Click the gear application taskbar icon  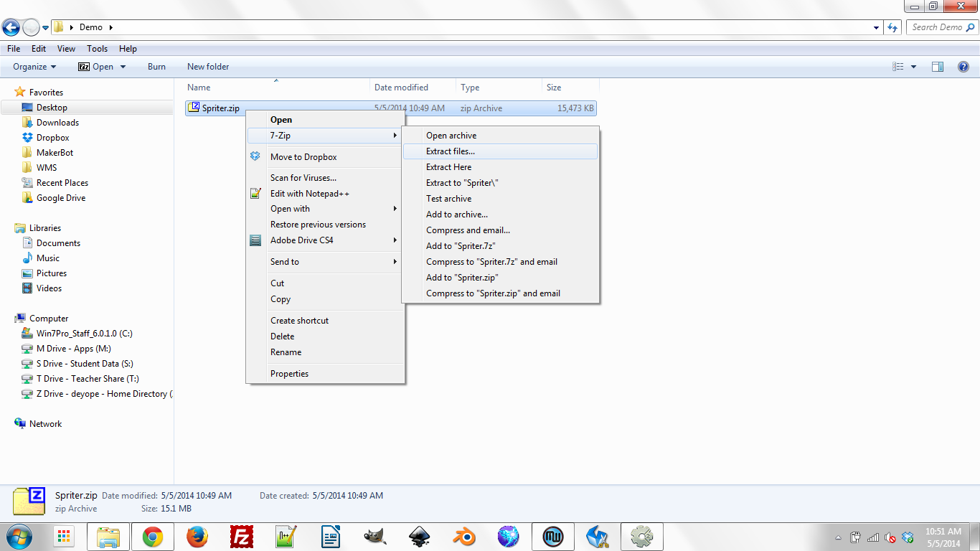pos(641,537)
